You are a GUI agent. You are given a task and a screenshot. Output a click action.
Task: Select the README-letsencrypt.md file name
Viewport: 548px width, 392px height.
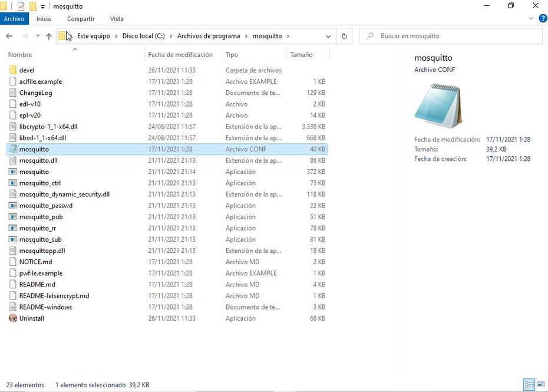[54, 296]
